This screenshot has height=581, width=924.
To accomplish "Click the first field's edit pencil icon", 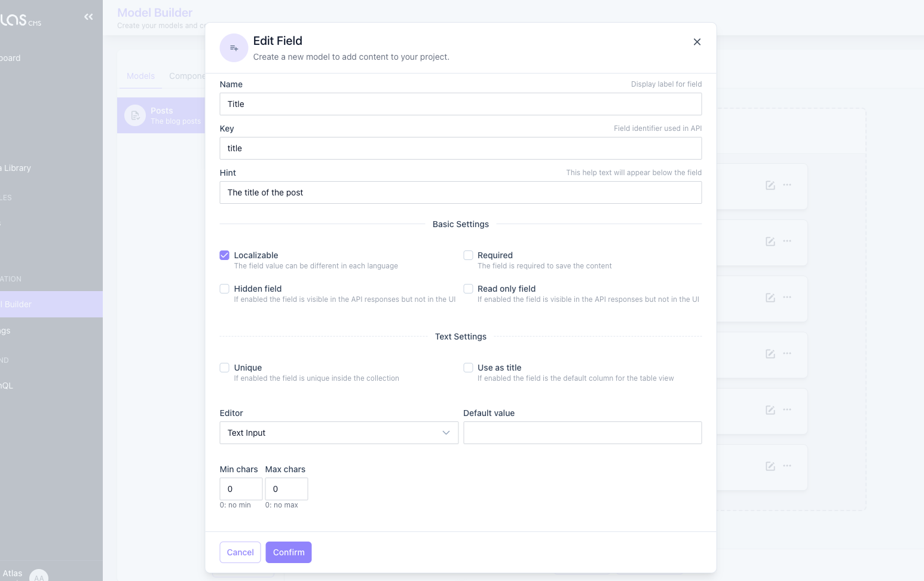I will [770, 185].
